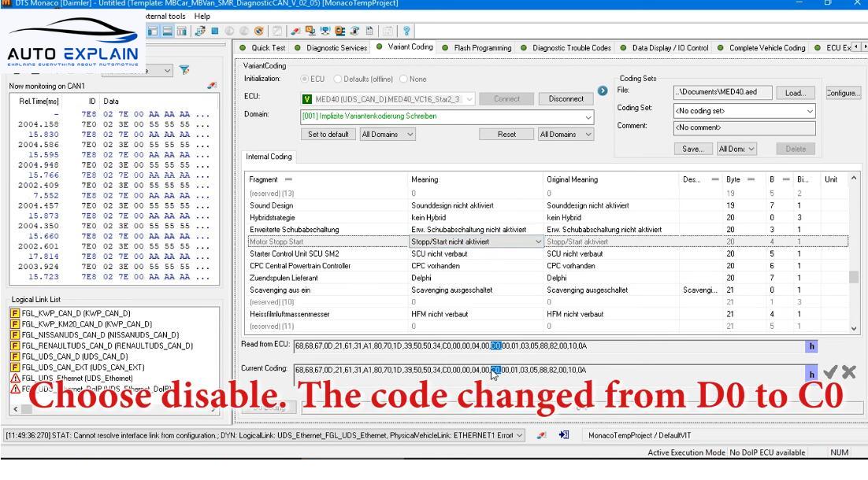The width and height of the screenshot is (868, 480).
Task: Open the dropdown left of the filter icon
Action: click(x=167, y=71)
